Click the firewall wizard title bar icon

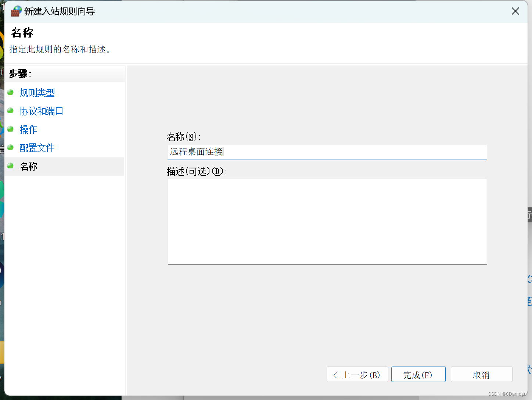(16, 11)
